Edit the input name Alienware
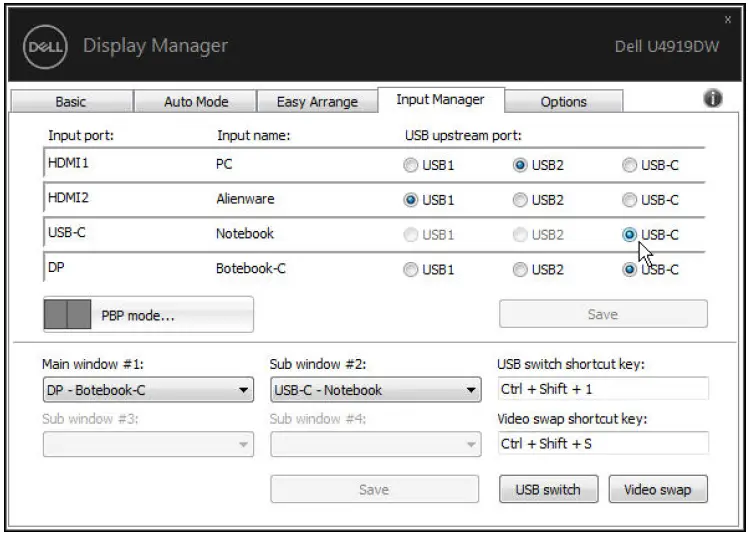 pyautogui.click(x=245, y=199)
